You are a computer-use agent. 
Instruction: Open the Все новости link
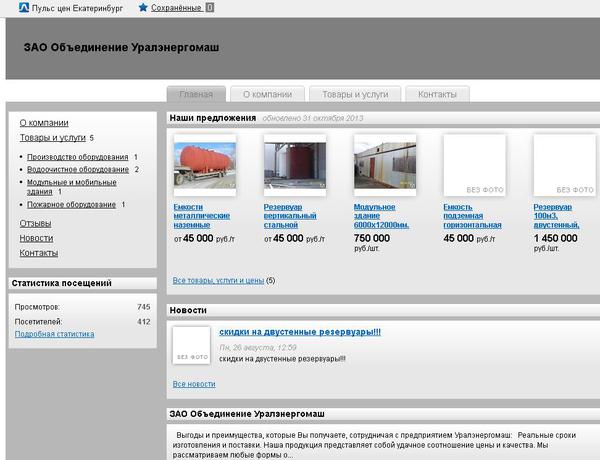194,384
